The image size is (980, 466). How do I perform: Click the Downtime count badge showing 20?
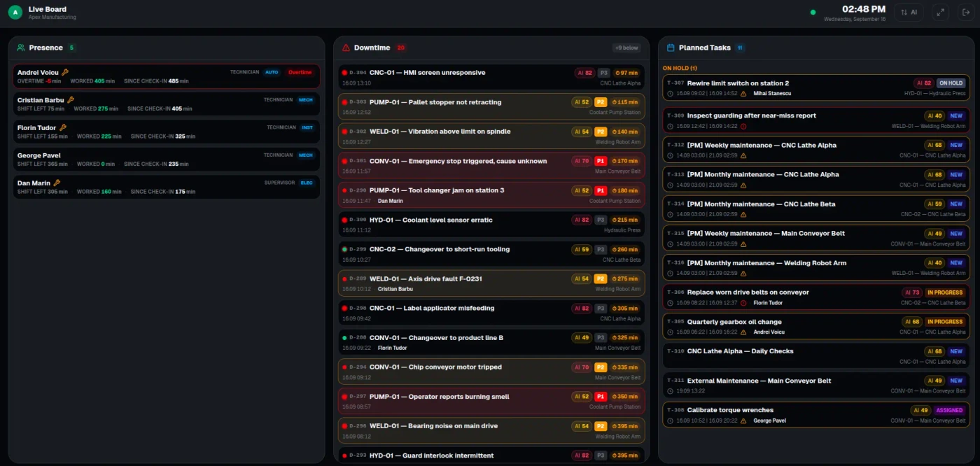401,48
